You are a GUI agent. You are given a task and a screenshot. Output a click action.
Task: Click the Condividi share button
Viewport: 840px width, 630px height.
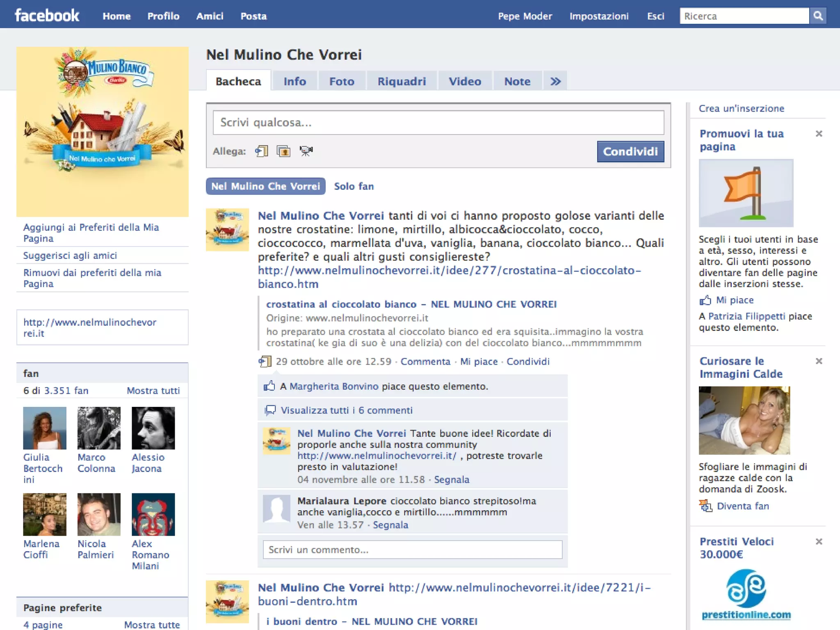coord(630,151)
